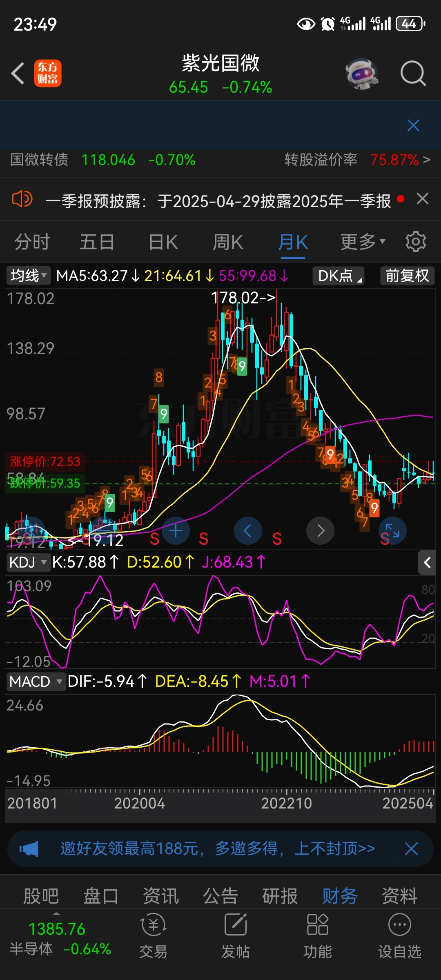Switch to 分时 tab
Screen dimensions: 441x980
pos(32,242)
